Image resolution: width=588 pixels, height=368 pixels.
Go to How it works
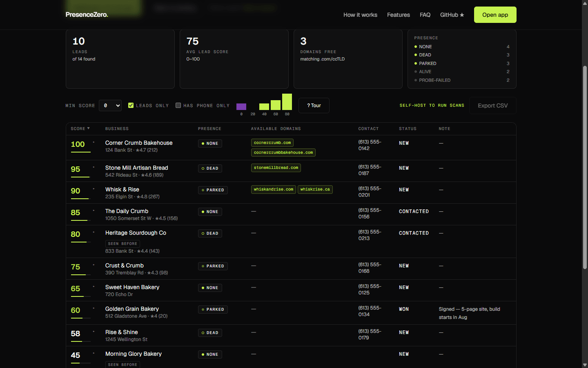[360, 15]
